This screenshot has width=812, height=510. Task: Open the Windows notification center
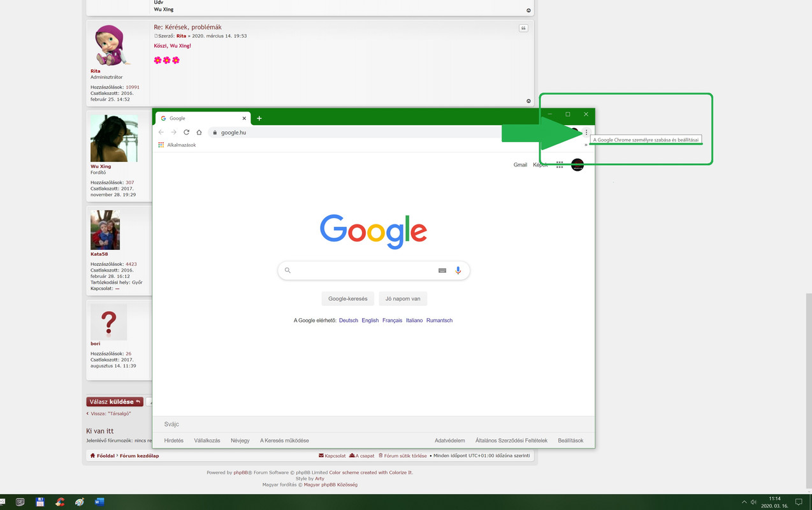[799, 502]
